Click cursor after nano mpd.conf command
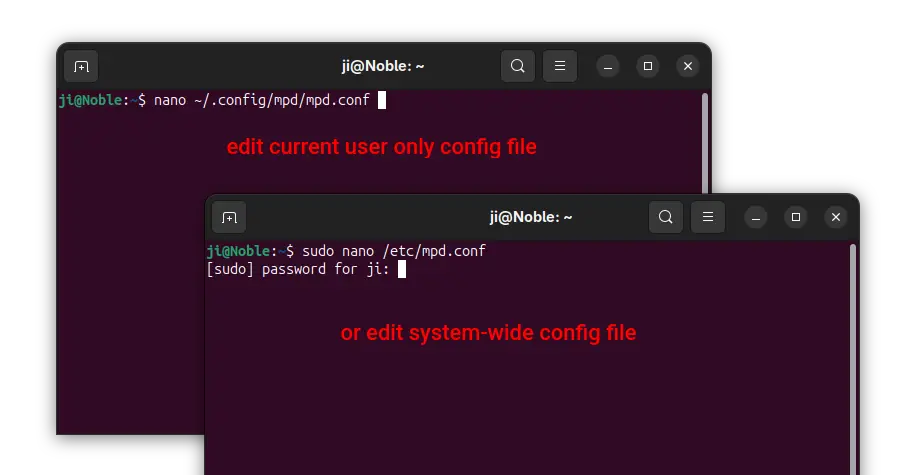The height and width of the screenshot is (475, 904). pyautogui.click(x=382, y=100)
